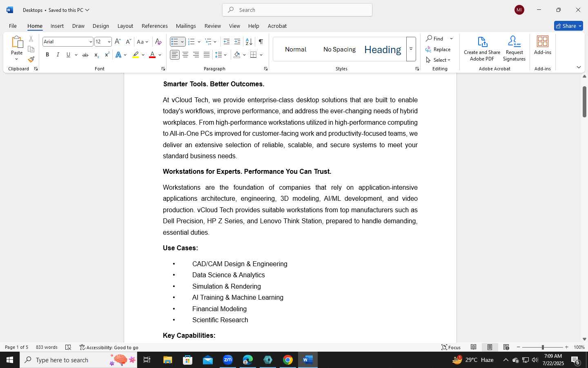The image size is (588, 368).
Task: Click the user account avatar MI
Action: tap(519, 10)
